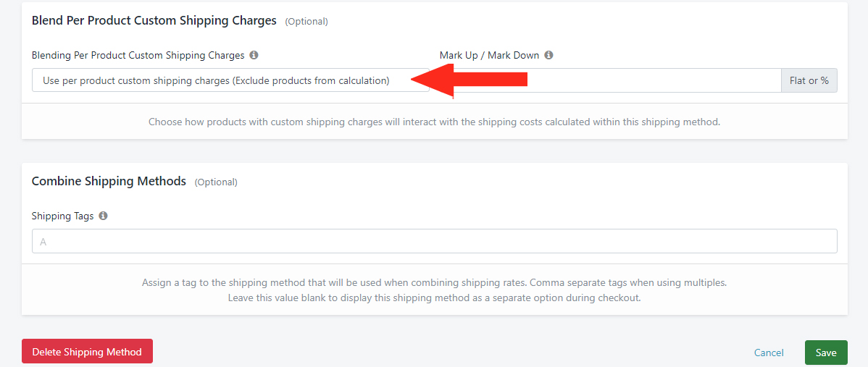Focus the Shipping Tags text field
868x367 pixels.
435,242
